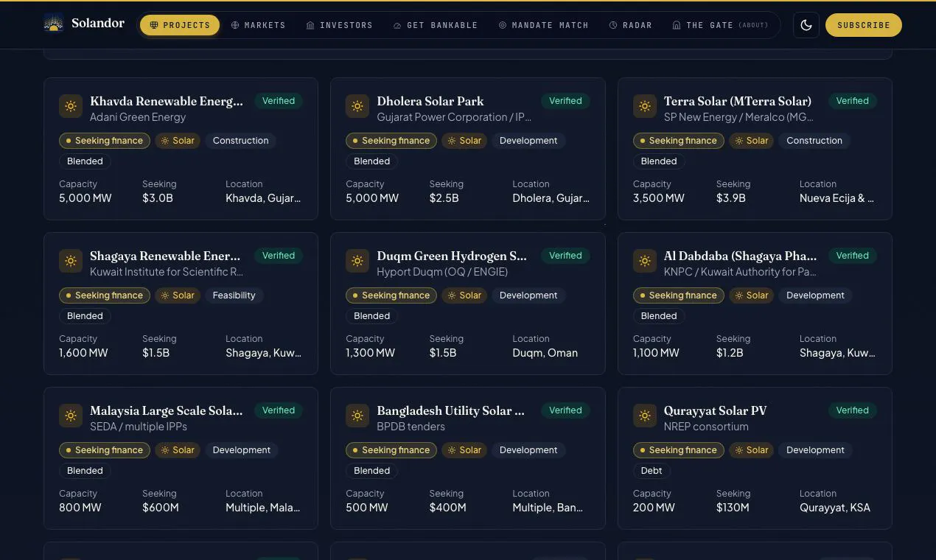Click $130M seeking value on Qurayyat card
936x560 pixels.
pos(733,508)
